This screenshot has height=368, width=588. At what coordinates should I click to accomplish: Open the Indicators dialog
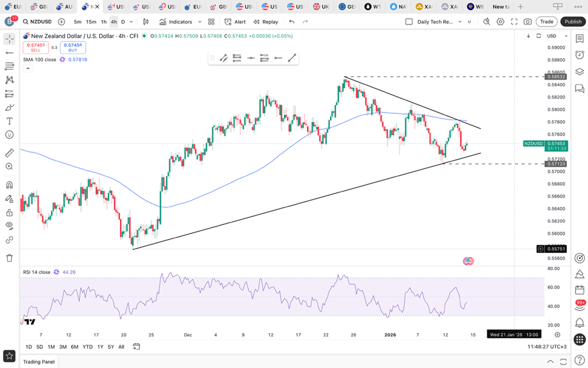coord(175,22)
